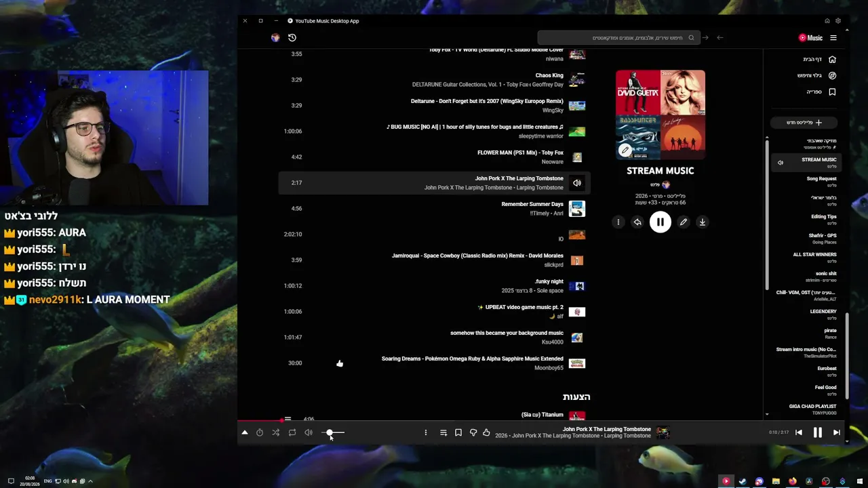
Task: Save current song bookmark icon
Action: [x=458, y=432]
